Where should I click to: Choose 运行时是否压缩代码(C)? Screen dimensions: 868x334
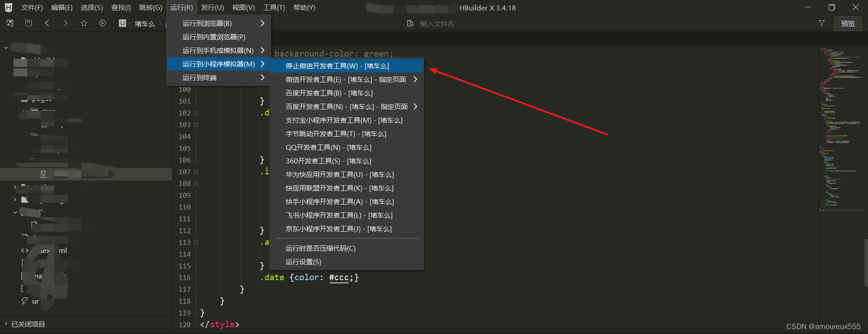347,248
